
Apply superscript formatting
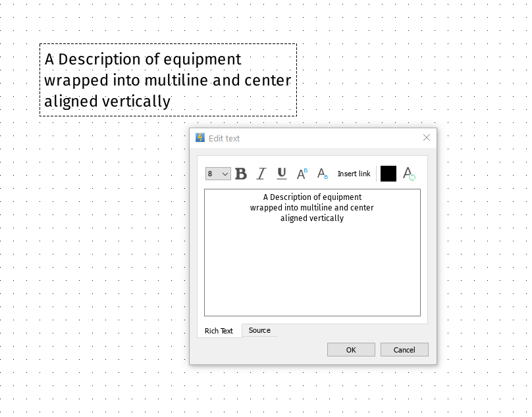(x=302, y=174)
